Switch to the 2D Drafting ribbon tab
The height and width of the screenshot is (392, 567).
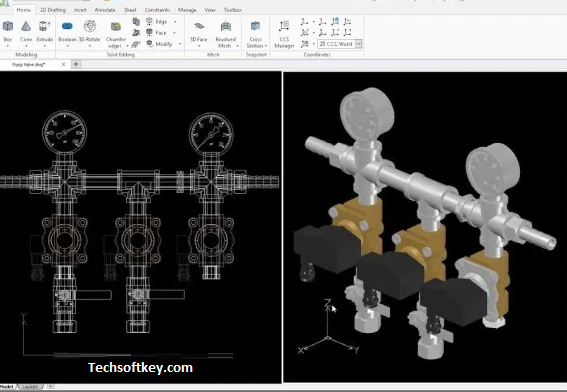[x=53, y=10]
